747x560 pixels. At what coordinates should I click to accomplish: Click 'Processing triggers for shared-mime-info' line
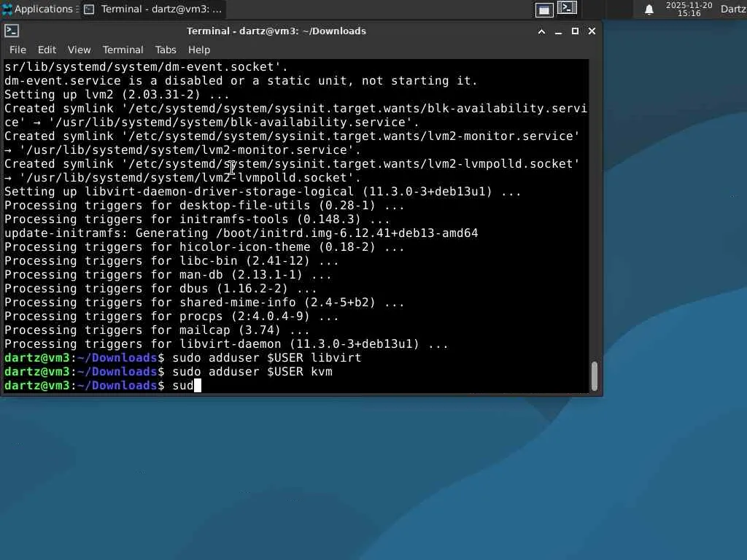(x=204, y=302)
